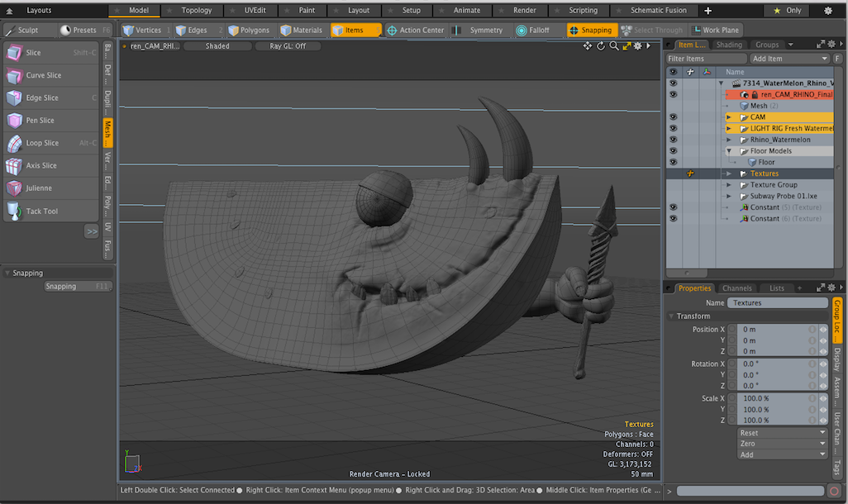The image size is (848, 504).
Task: Select the Julienne tool
Action: tap(51, 188)
